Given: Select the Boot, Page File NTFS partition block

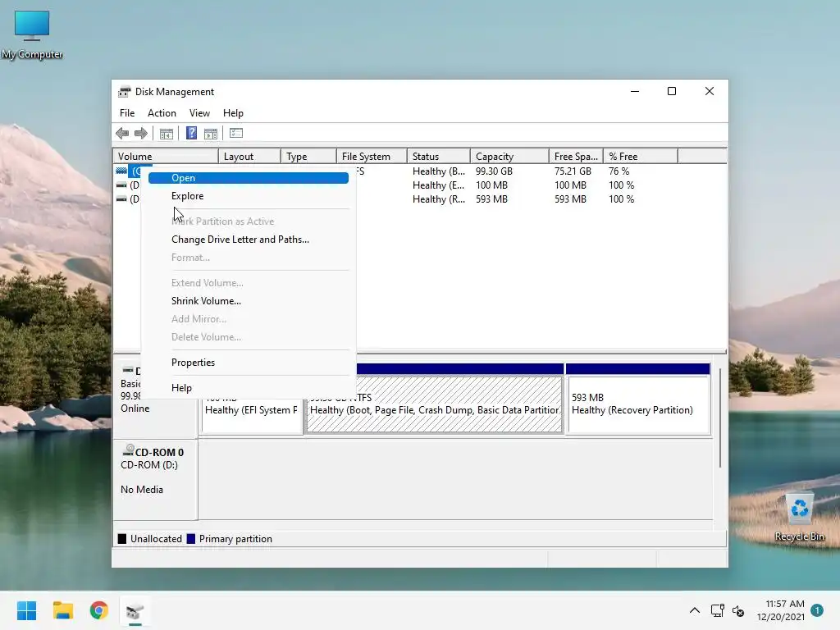Looking at the screenshot, I should (x=434, y=404).
